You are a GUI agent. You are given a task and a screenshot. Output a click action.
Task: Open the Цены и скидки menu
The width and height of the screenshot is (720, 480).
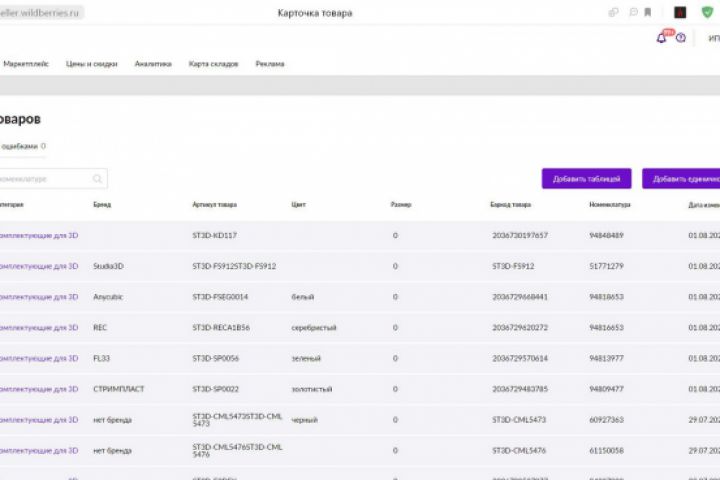point(92,63)
